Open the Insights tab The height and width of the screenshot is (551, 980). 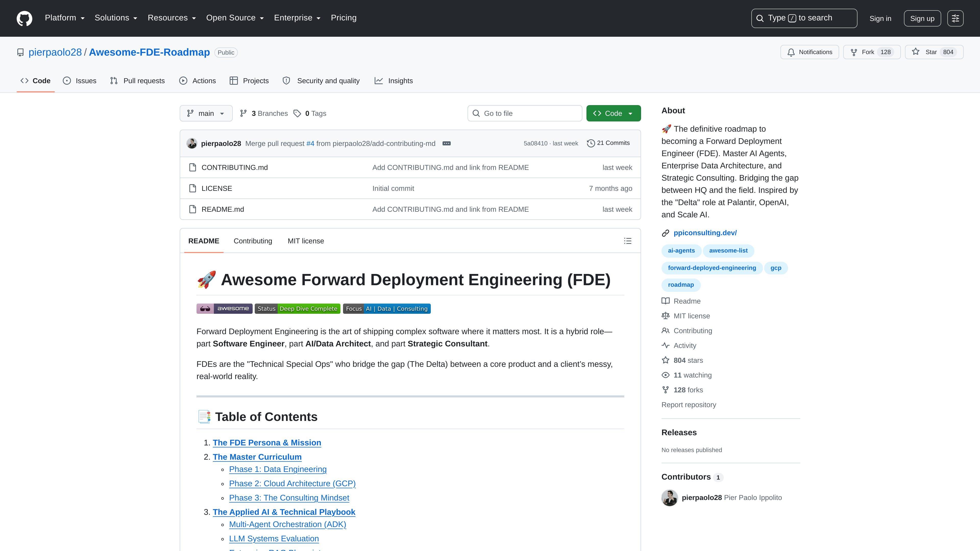coord(394,81)
